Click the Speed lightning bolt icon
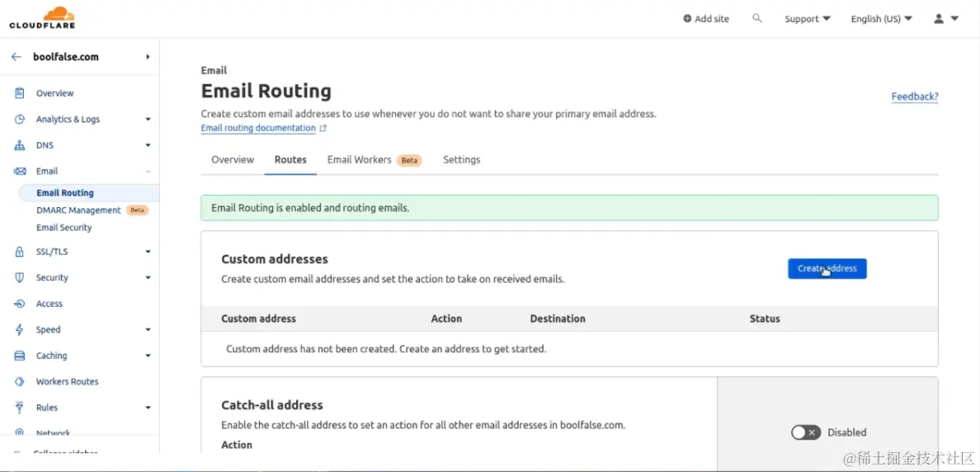 tap(19, 329)
